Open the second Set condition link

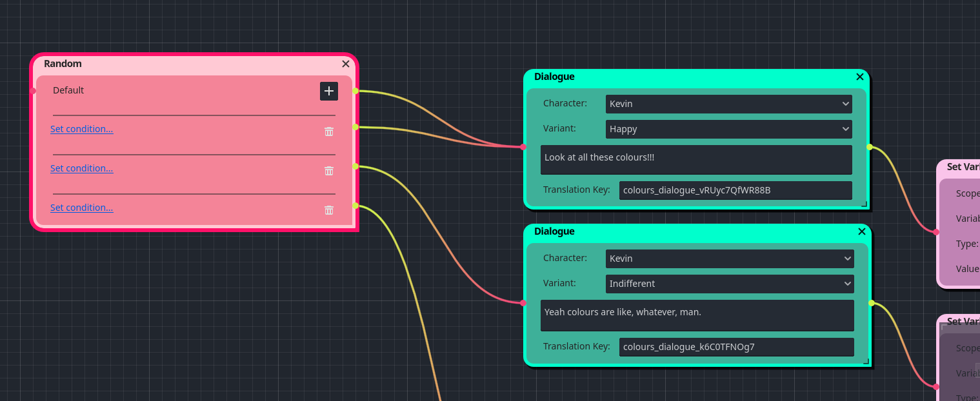click(x=82, y=168)
